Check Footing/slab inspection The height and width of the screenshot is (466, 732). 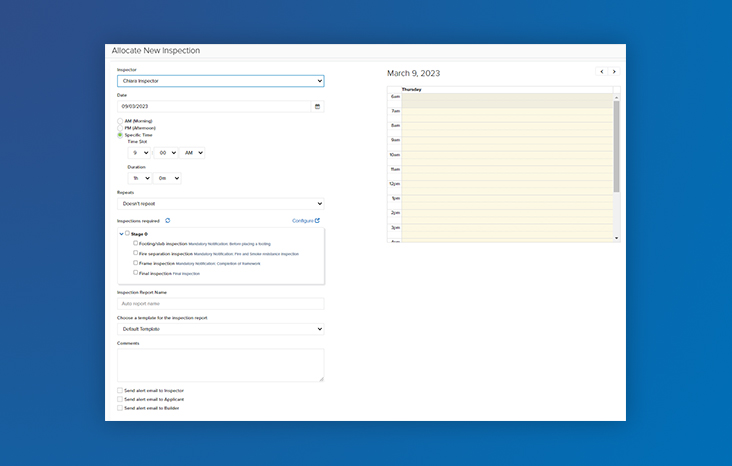pyautogui.click(x=135, y=243)
